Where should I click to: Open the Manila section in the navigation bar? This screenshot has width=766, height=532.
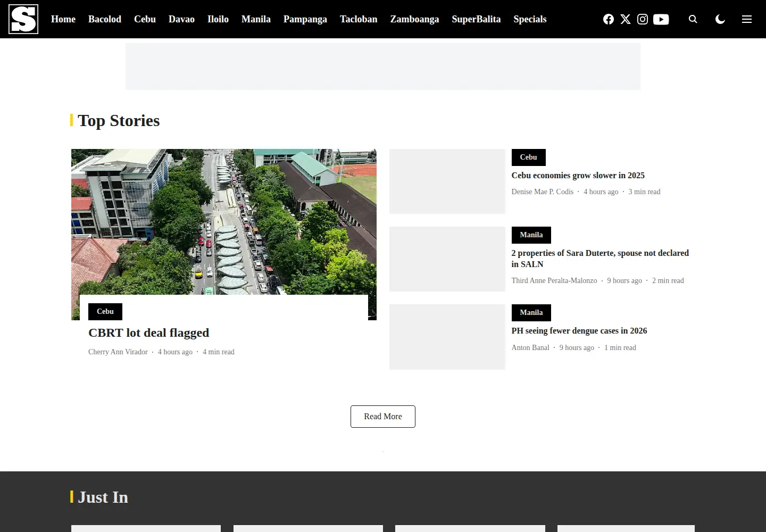(x=256, y=19)
